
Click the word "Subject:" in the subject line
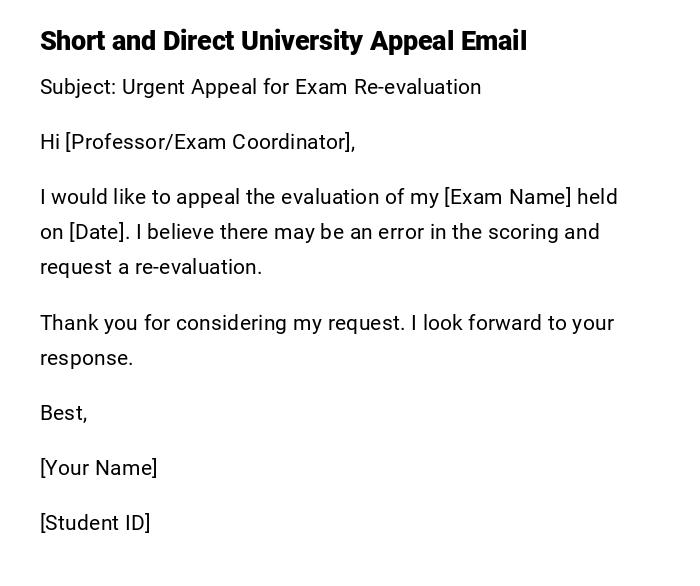coord(78,87)
